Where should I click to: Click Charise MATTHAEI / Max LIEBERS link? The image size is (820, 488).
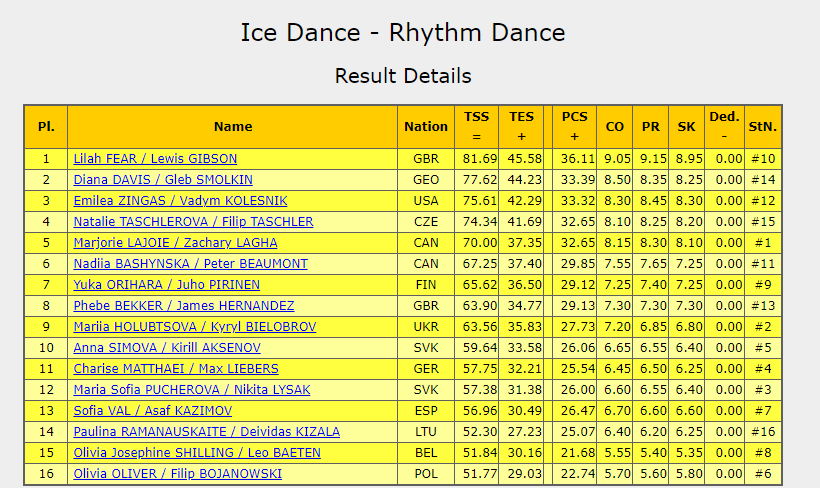click(176, 369)
